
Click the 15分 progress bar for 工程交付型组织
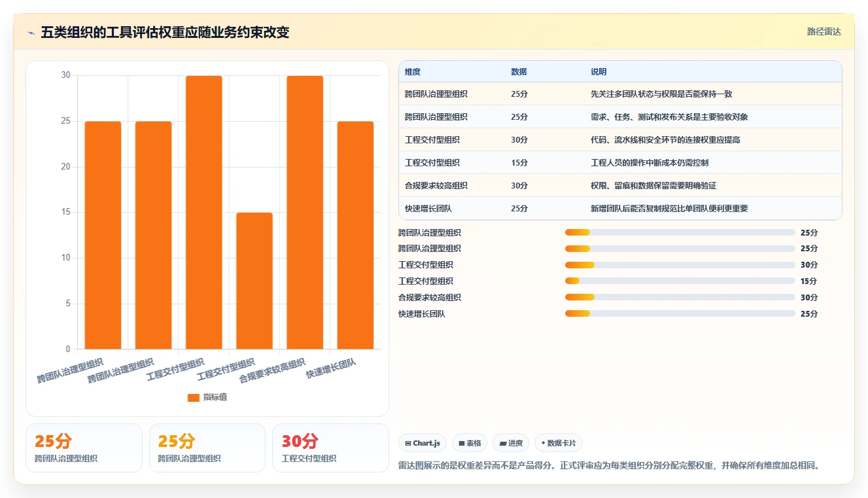(680, 281)
